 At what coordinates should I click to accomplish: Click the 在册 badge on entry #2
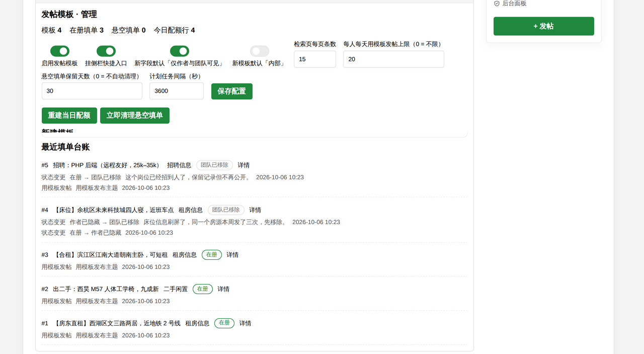point(203,289)
